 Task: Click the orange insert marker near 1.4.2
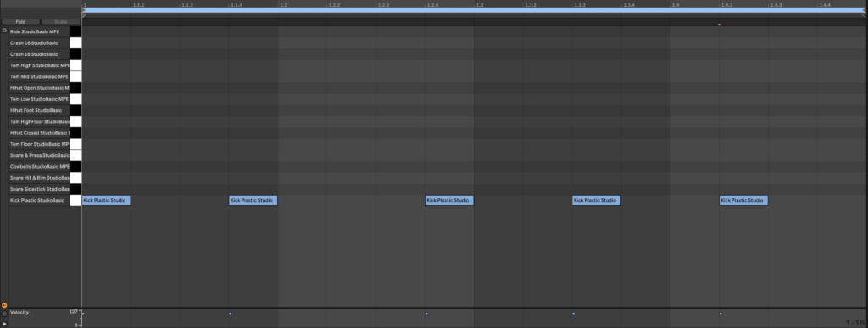(719, 25)
